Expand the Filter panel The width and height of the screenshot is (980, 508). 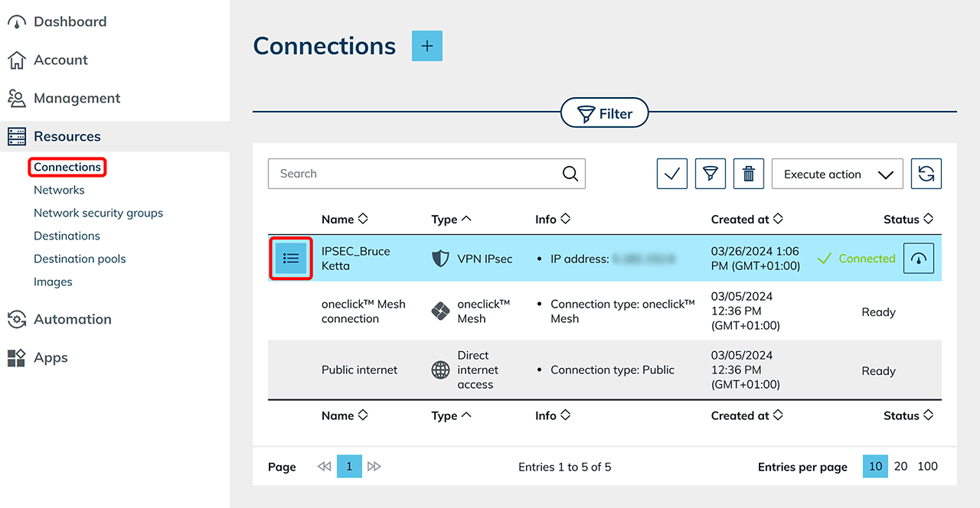(604, 114)
